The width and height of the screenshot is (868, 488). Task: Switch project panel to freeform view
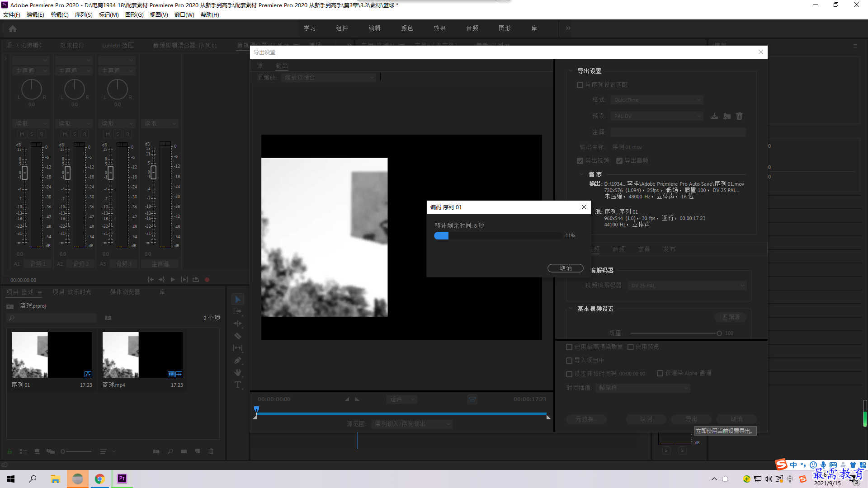(x=51, y=451)
